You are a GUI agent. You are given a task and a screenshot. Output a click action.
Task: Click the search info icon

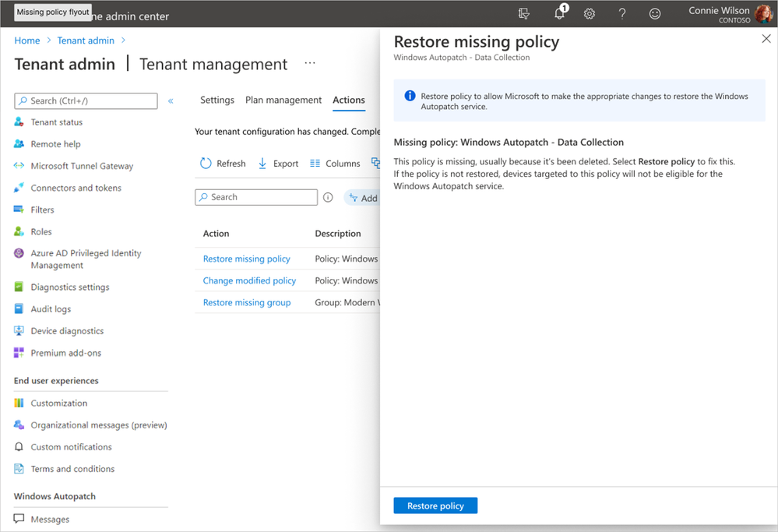(x=328, y=198)
